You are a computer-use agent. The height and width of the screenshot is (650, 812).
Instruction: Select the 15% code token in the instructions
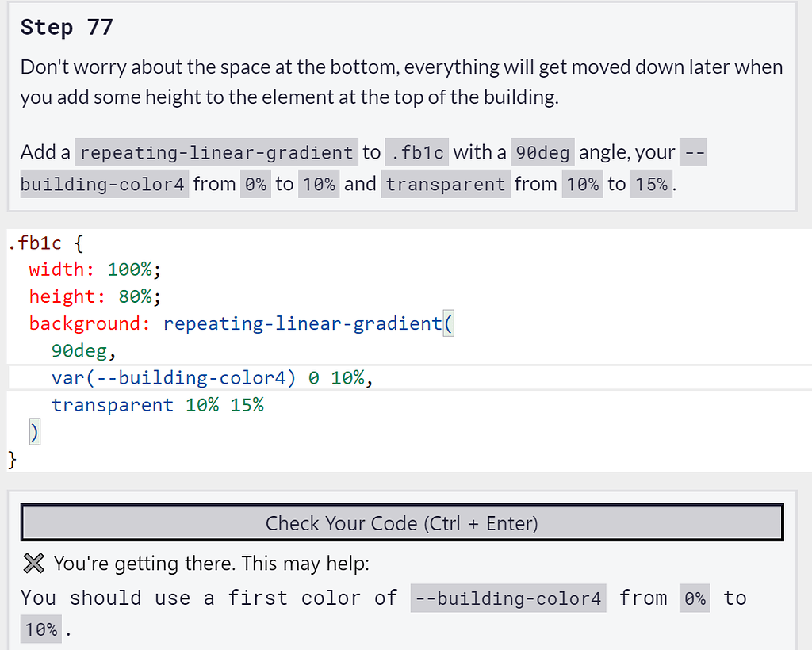pos(652,184)
